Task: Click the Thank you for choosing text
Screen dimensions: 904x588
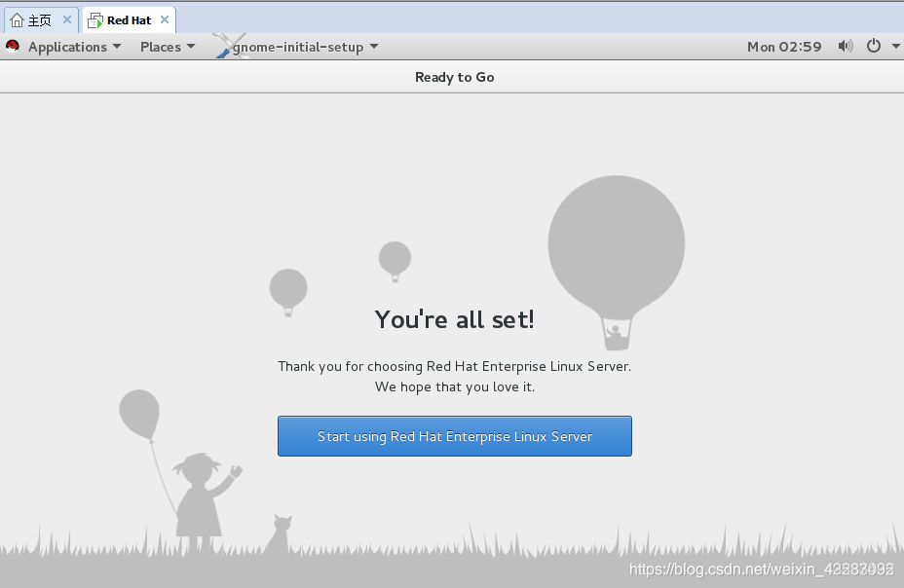Action: pyautogui.click(x=454, y=366)
